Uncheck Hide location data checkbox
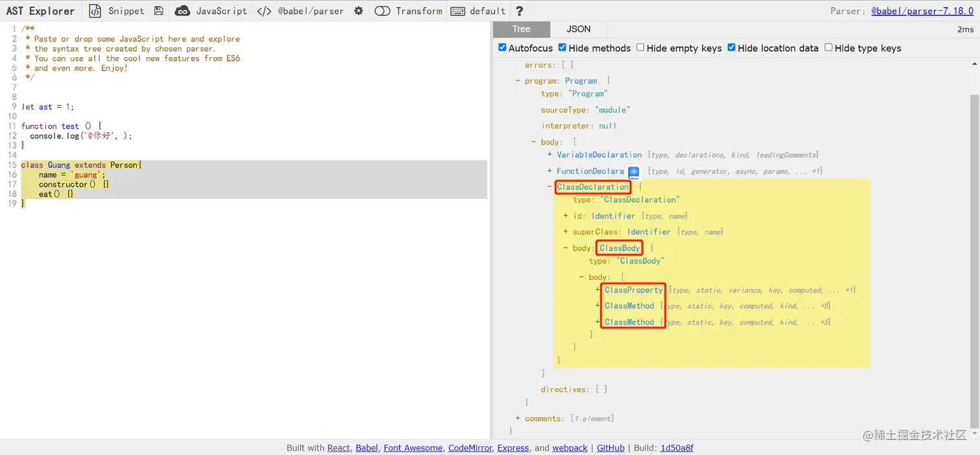980x455 pixels. (731, 47)
